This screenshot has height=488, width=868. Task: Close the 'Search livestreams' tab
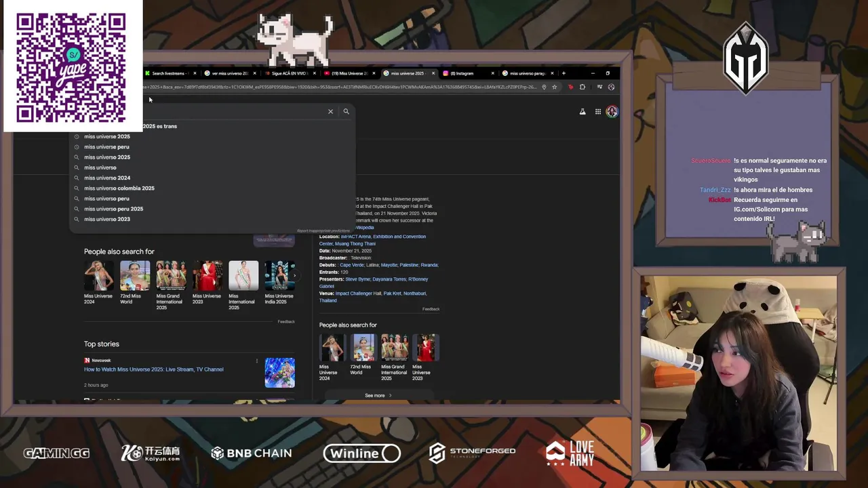[195, 73]
